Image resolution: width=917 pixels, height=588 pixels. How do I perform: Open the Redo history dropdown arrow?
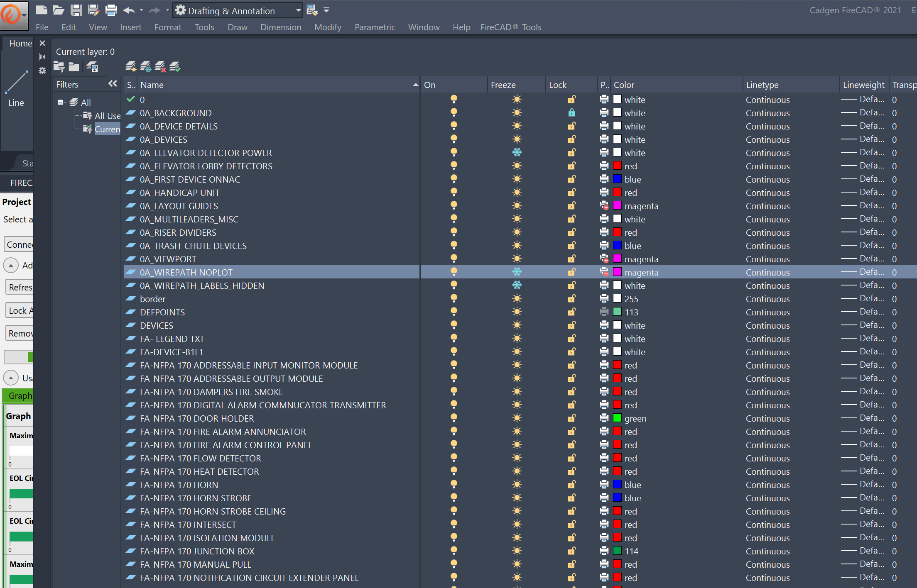pos(167,10)
